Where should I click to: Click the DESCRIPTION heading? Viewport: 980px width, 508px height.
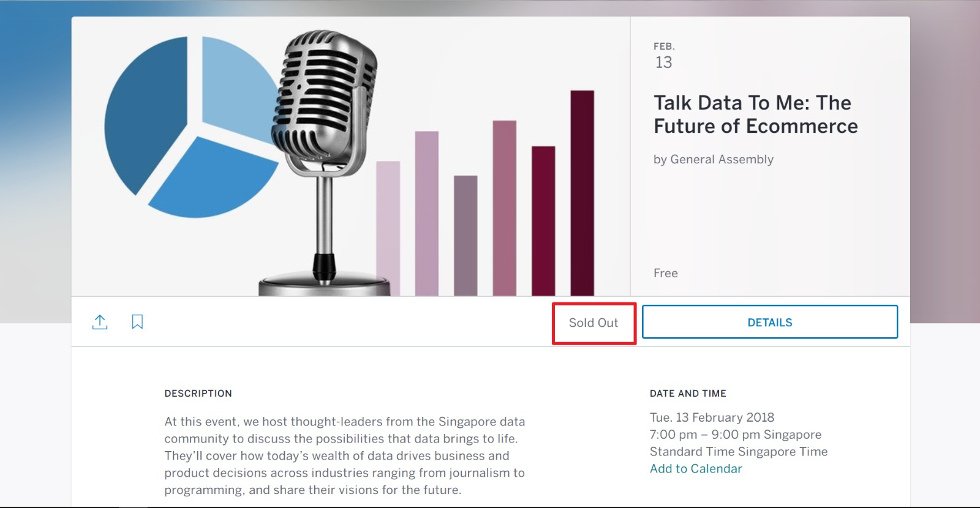click(198, 394)
